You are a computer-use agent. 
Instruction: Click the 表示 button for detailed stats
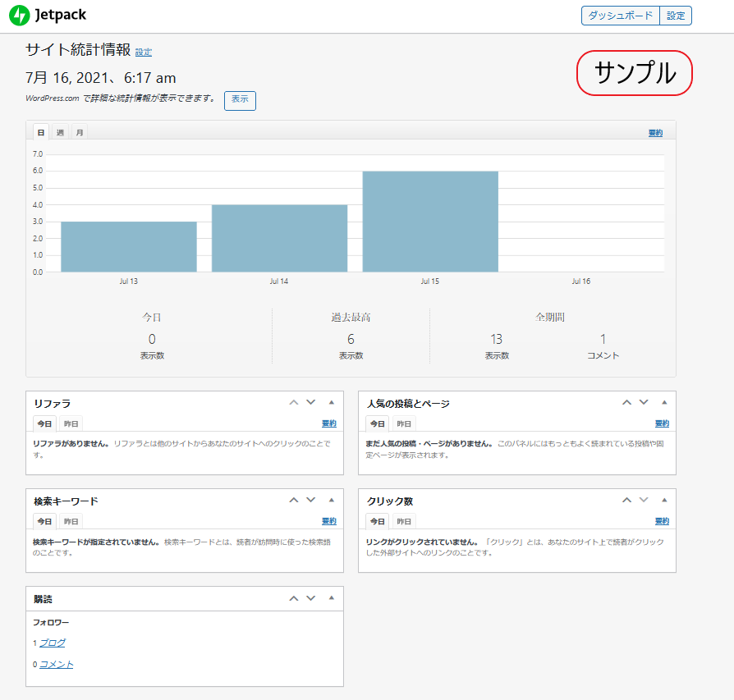tap(240, 100)
